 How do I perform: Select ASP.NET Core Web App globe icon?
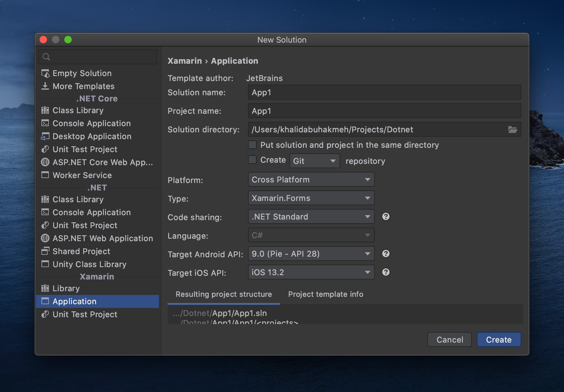(x=45, y=162)
